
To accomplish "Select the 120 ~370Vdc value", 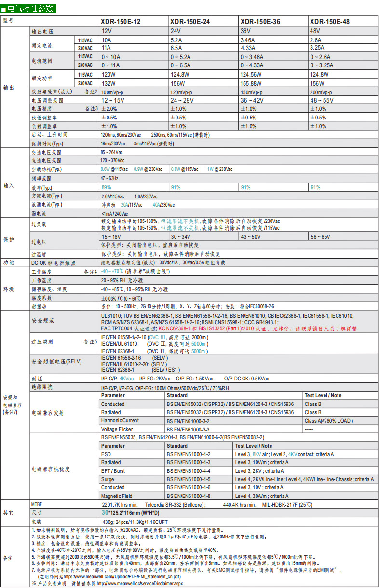I will point(112,160).
